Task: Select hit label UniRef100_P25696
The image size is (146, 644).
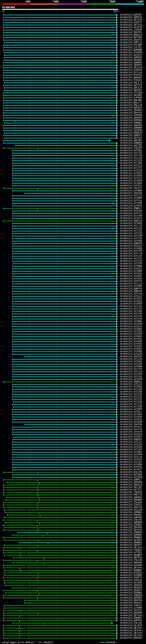Action: (x=131, y=115)
